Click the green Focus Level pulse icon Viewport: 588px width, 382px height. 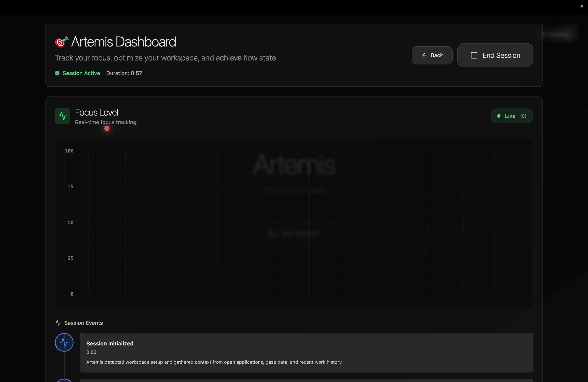pyautogui.click(x=62, y=116)
